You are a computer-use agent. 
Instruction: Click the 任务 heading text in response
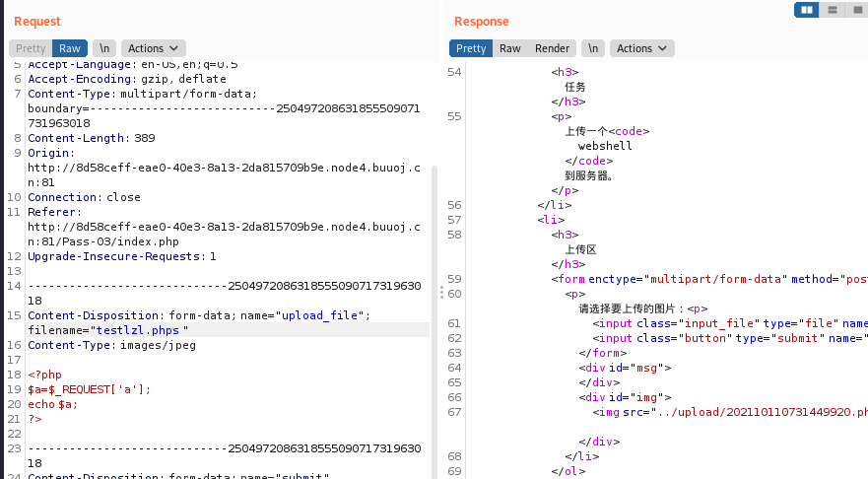click(575, 87)
